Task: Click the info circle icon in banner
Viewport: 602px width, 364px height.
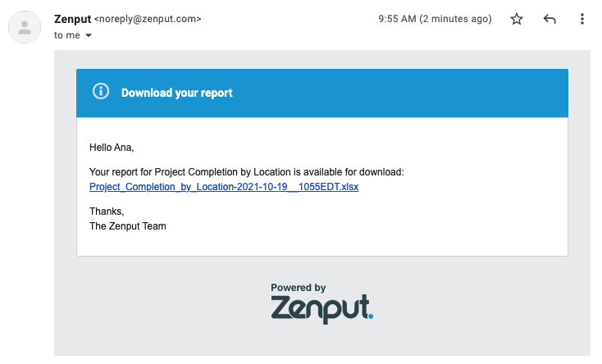Action: [x=101, y=91]
